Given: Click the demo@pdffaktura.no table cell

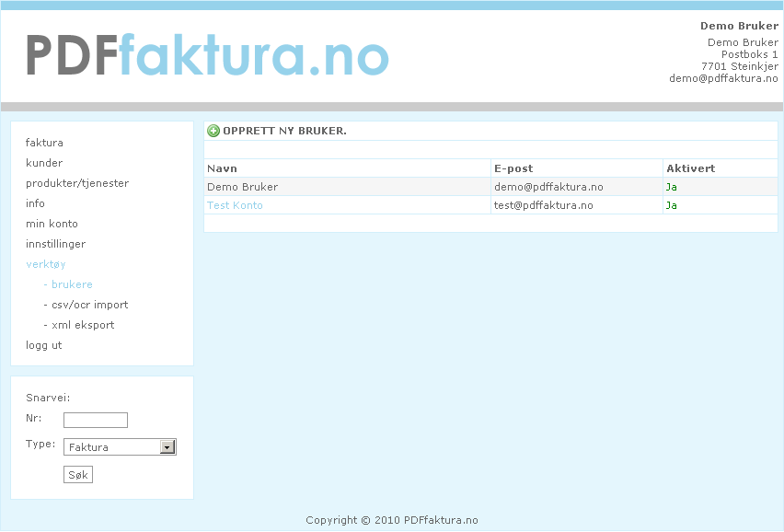Looking at the screenshot, I should 577,187.
